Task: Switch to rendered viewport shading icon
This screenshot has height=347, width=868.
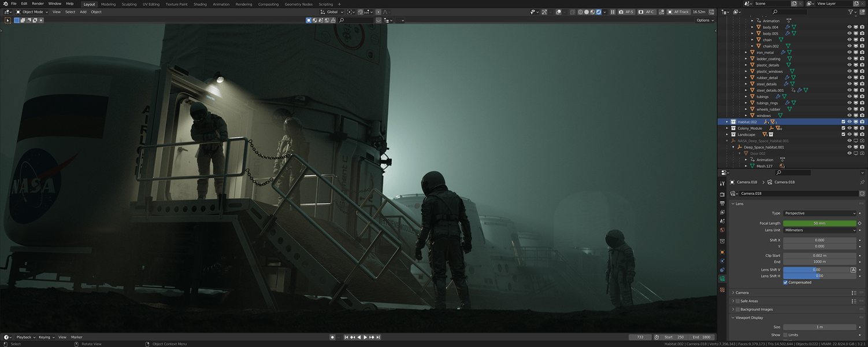Action: pyautogui.click(x=599, y=12)
